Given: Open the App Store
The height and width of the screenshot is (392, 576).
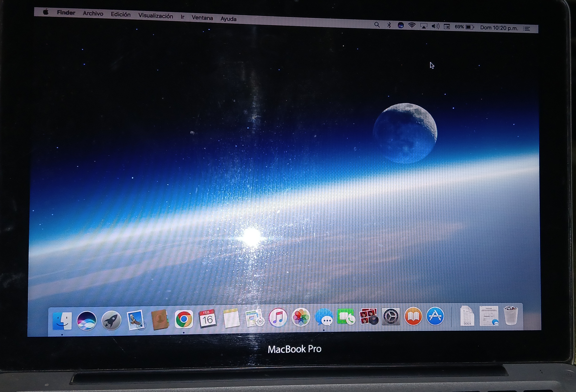Looking at the screenshot, I should [435, 316].
